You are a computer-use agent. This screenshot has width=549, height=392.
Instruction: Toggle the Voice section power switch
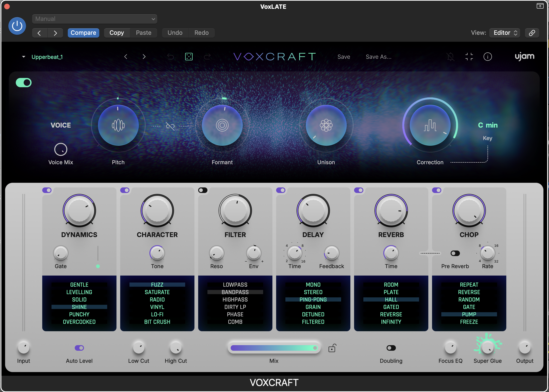click(24, 83)
